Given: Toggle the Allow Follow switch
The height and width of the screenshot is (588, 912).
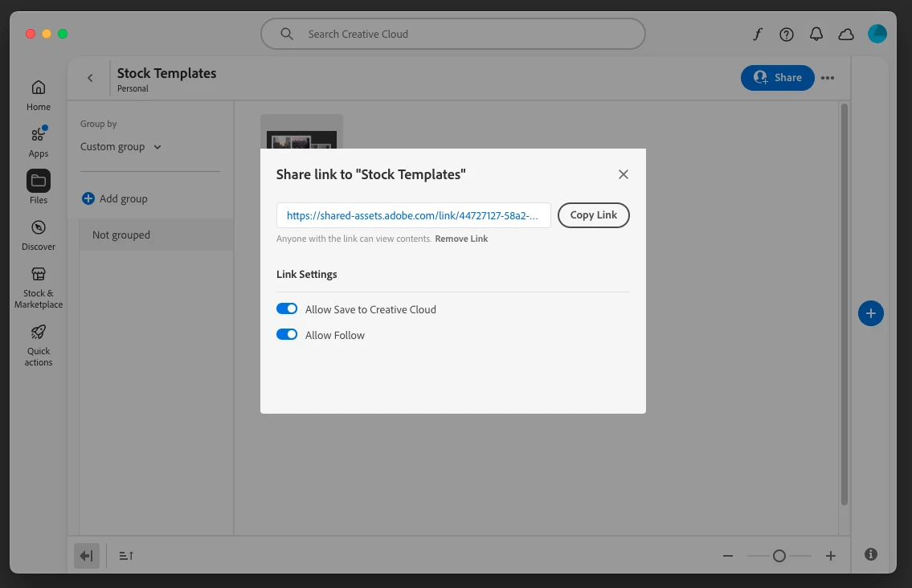Looking at the screenshot, I should pyautogui.click(x=287, y=334).
